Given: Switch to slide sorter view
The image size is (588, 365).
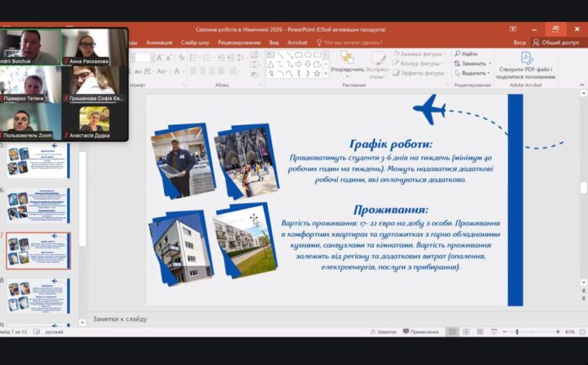Looking at the screenshot, I should 467,332.
